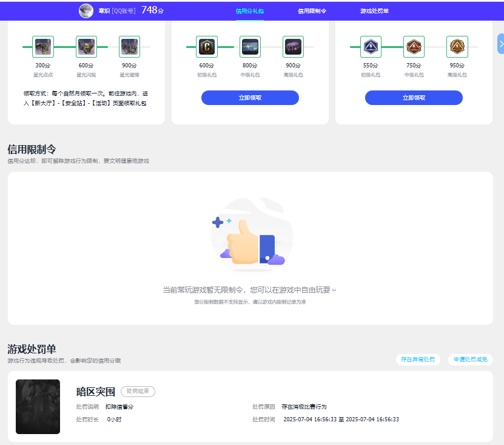Select the 600分 星光闪现 badge icon
Image resolution: width=504 pixels, height=445 pixels.
[86, 46]
